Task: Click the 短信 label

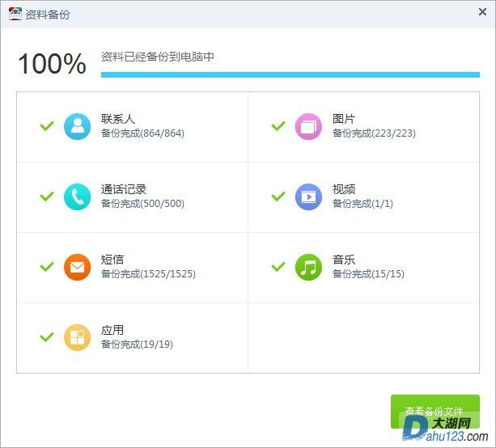Action: coord(112,260)
